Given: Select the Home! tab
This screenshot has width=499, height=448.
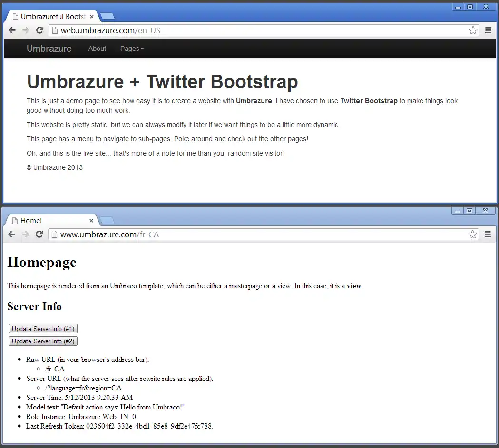Looking at the screenshot, I should [51, 221].
